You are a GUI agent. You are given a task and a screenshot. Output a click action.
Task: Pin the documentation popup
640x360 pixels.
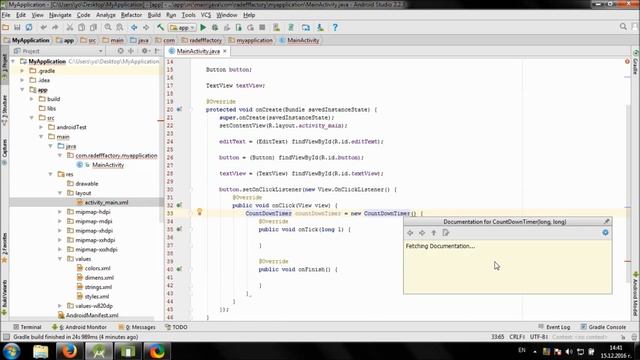(607, 222)
